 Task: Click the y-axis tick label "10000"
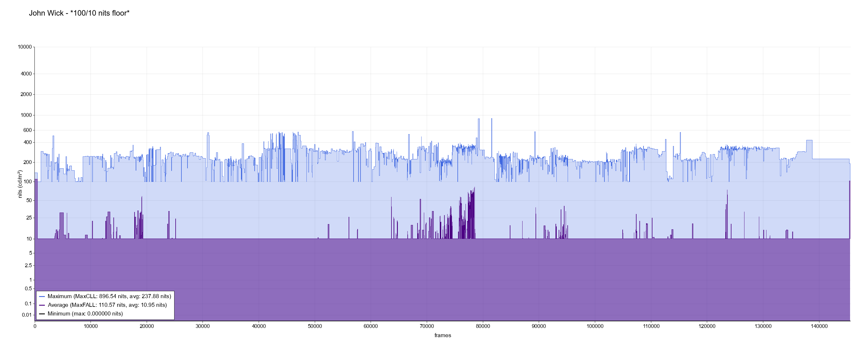point(25,47)
